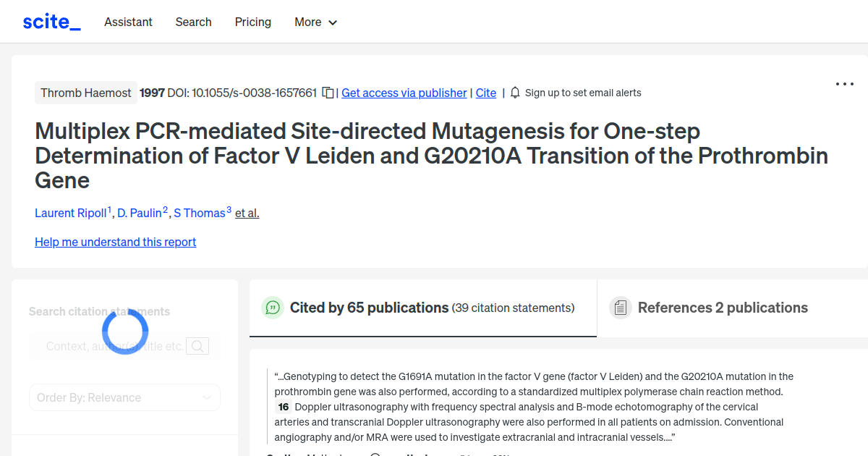Click the references document icon
Screen dimensions: 868x456
620,308
